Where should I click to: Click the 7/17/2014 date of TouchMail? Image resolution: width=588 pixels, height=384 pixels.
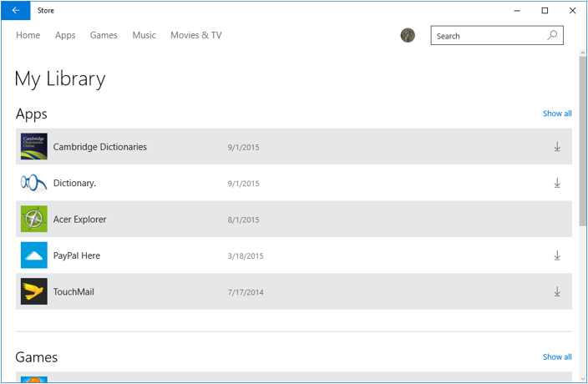[x=246, y=292]
